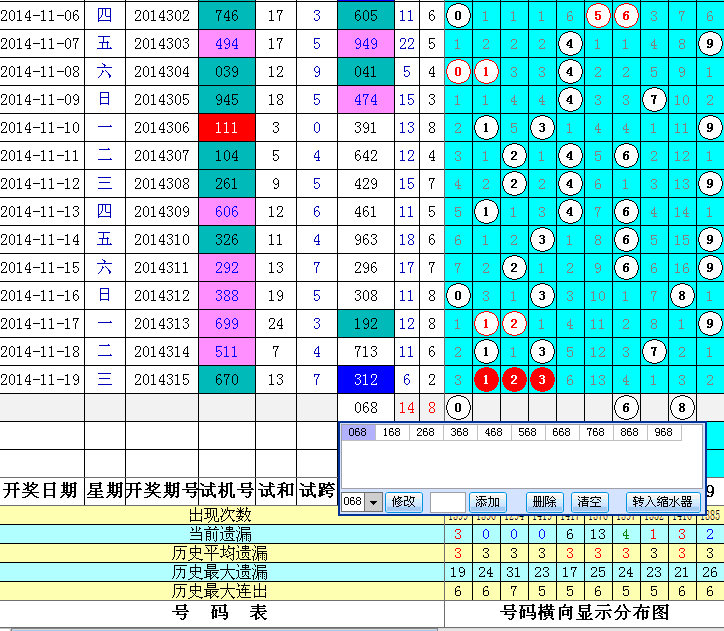This screenshot has width=724, height=631.
Task: Click circled 8 in the 068 prediction row
Action: (x=682, y=407)
